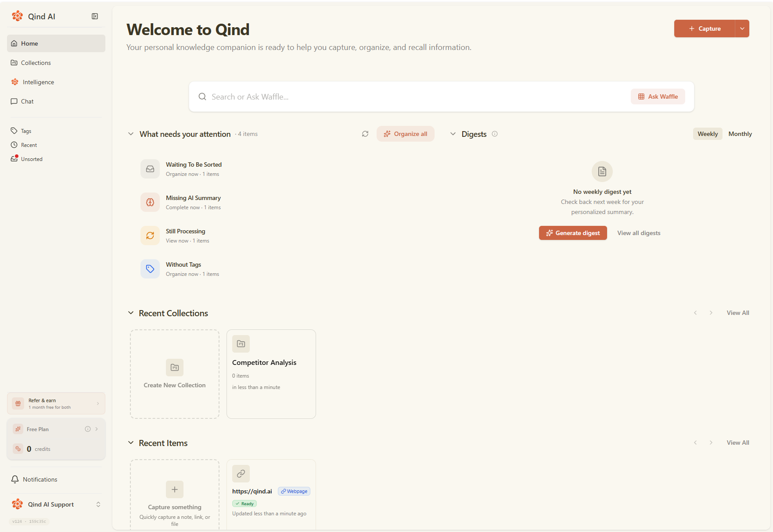Collapse the Recent Items section
This screenshot has width=773, height=532.
click(131, 443)
